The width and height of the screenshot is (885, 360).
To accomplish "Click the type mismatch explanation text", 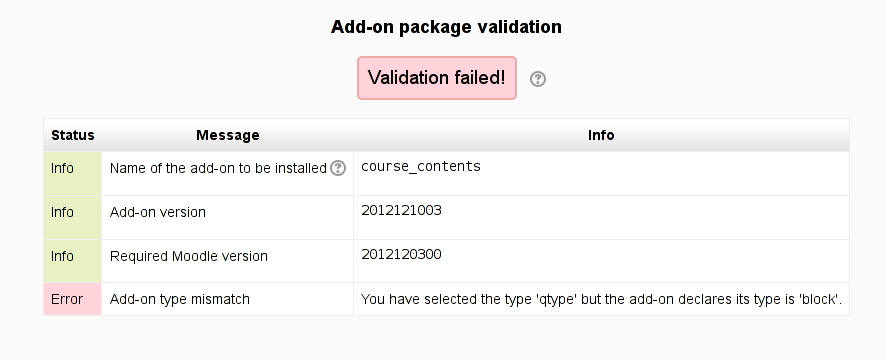I will (x=601, y=299).
